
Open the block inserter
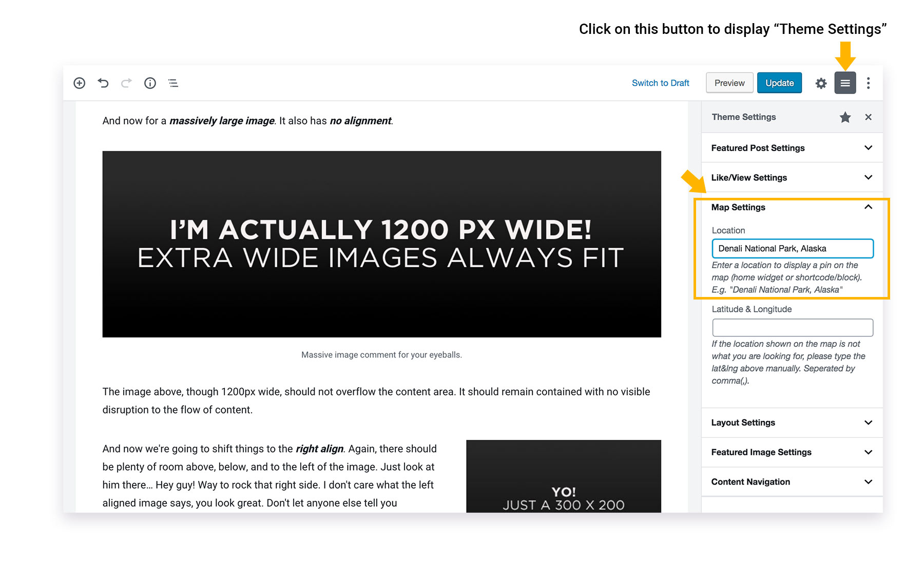tap(80, 83)
